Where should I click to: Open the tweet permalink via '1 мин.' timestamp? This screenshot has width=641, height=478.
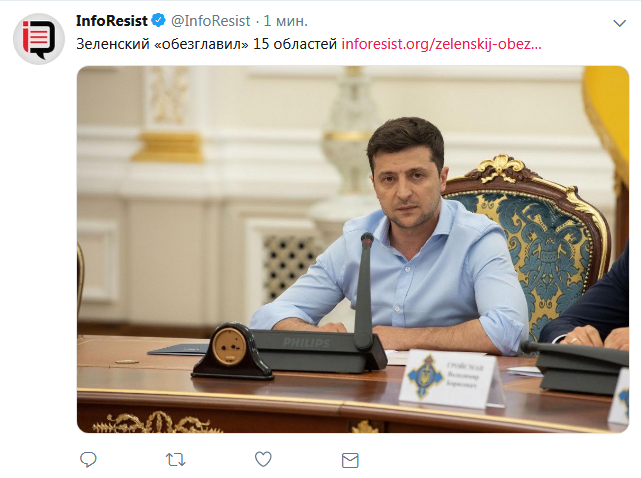pyautogui.click(x=285, y=21)
